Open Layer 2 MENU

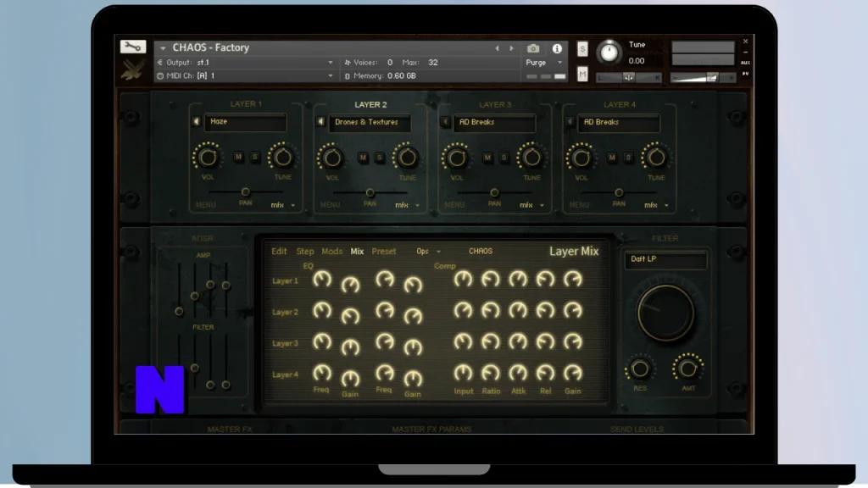330,205
